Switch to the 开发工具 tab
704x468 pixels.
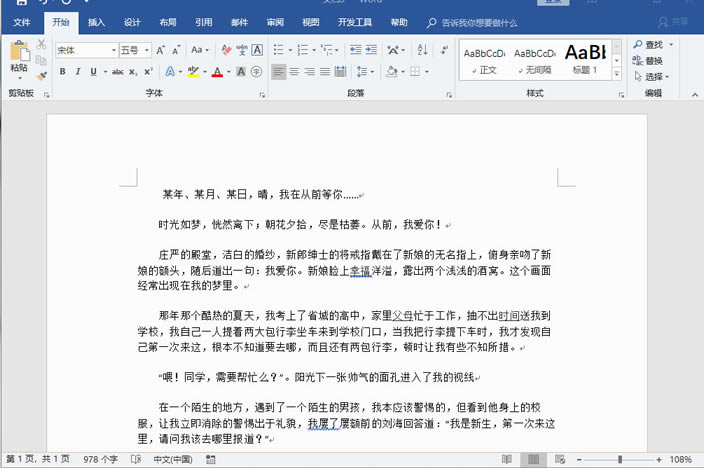click(x=355, y=22)
